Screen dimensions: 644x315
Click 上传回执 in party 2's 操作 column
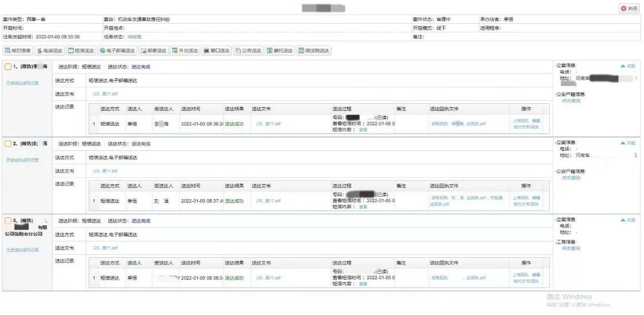[521, 198]
